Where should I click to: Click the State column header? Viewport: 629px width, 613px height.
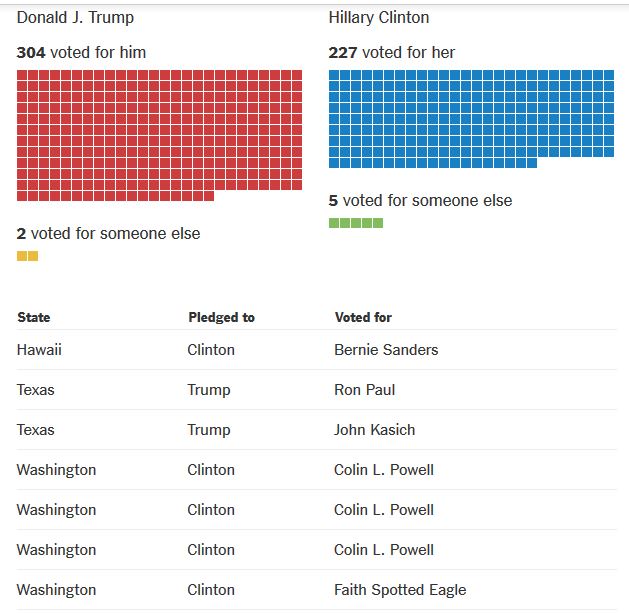(34, 317)
